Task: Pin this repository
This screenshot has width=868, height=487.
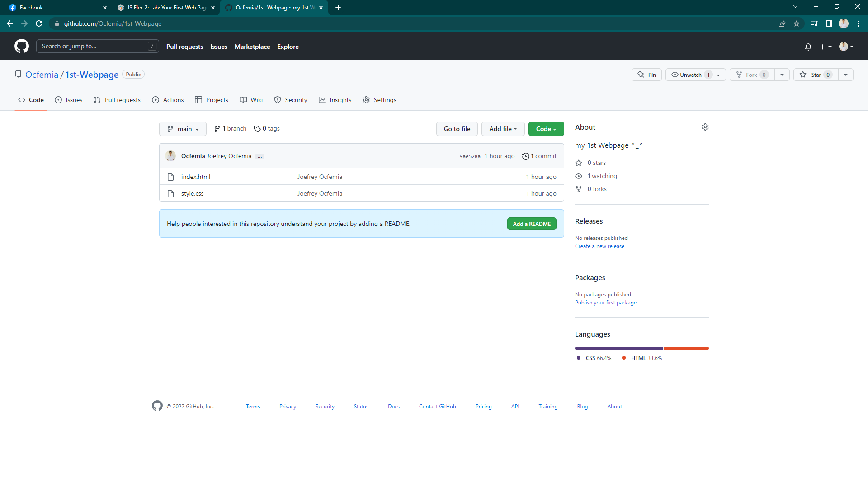Action: [646, 75]
